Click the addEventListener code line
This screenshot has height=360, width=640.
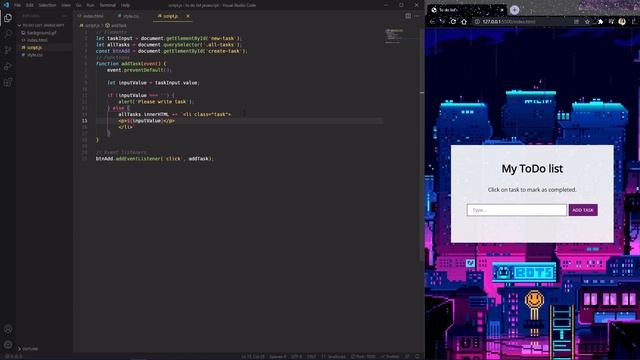pos(154,159)
